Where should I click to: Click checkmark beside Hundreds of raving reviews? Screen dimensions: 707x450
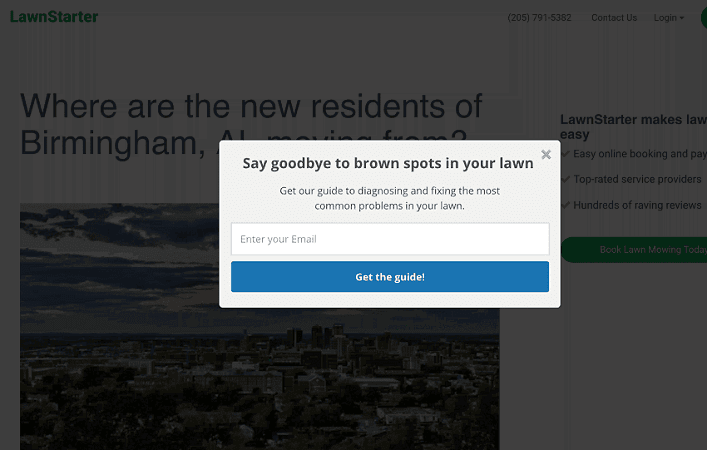point(566,205)
